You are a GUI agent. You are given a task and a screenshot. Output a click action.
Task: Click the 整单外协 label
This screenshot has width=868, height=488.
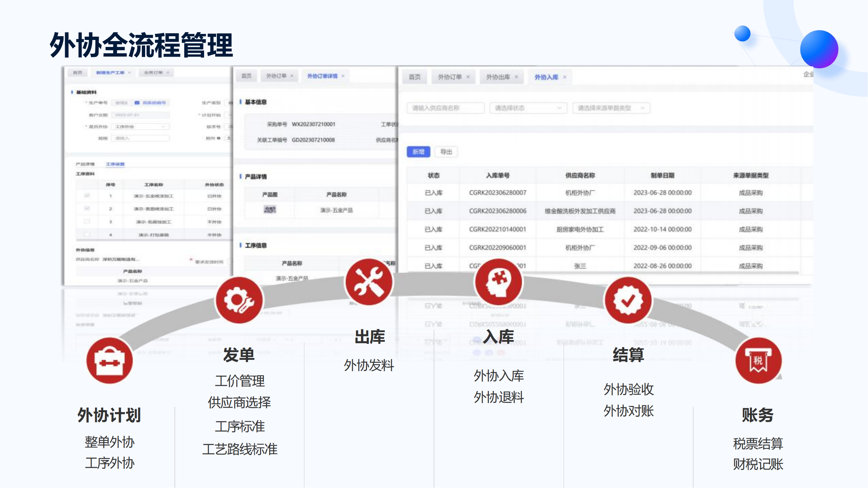click(109, 442)
